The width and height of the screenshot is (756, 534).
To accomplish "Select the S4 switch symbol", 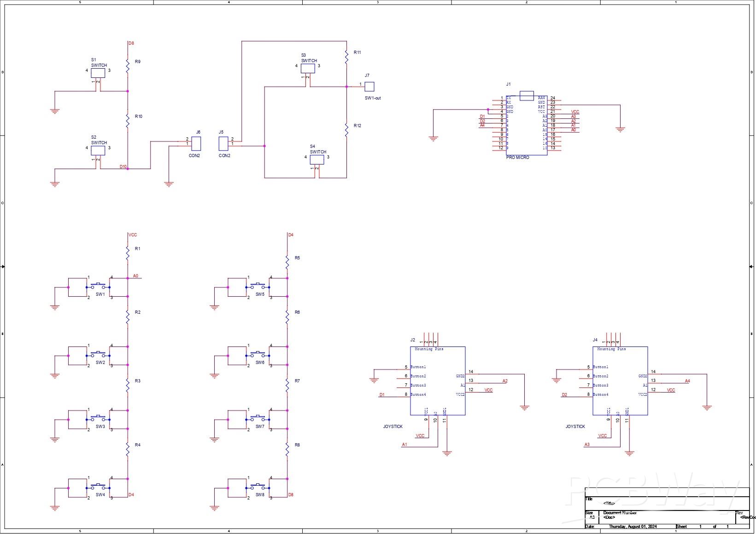I will click(317, 160).
